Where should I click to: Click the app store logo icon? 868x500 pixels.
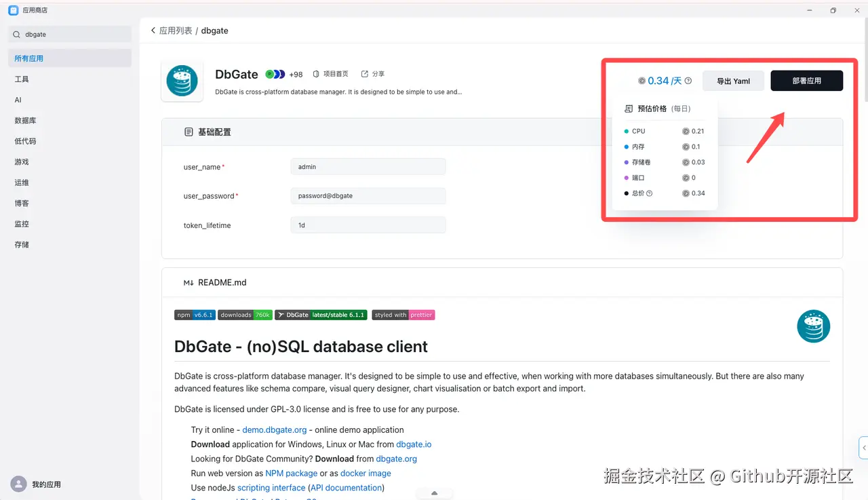(13, 10)
